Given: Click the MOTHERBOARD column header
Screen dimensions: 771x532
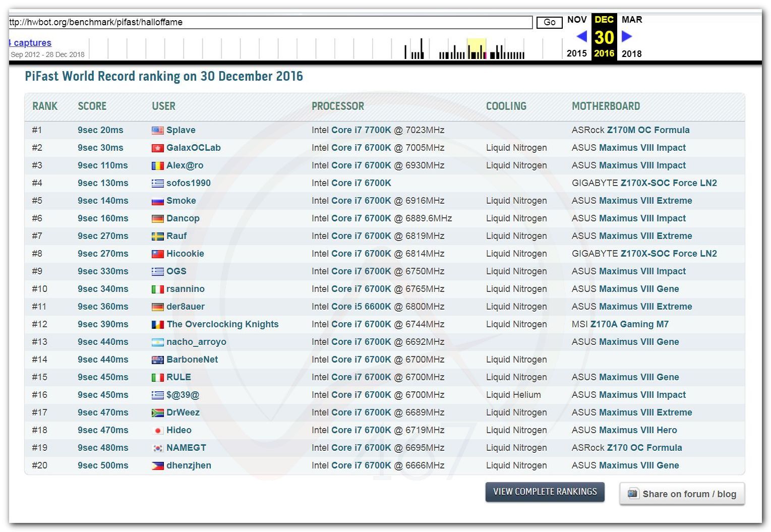Looking at the screenshot, I should point(606,106).
